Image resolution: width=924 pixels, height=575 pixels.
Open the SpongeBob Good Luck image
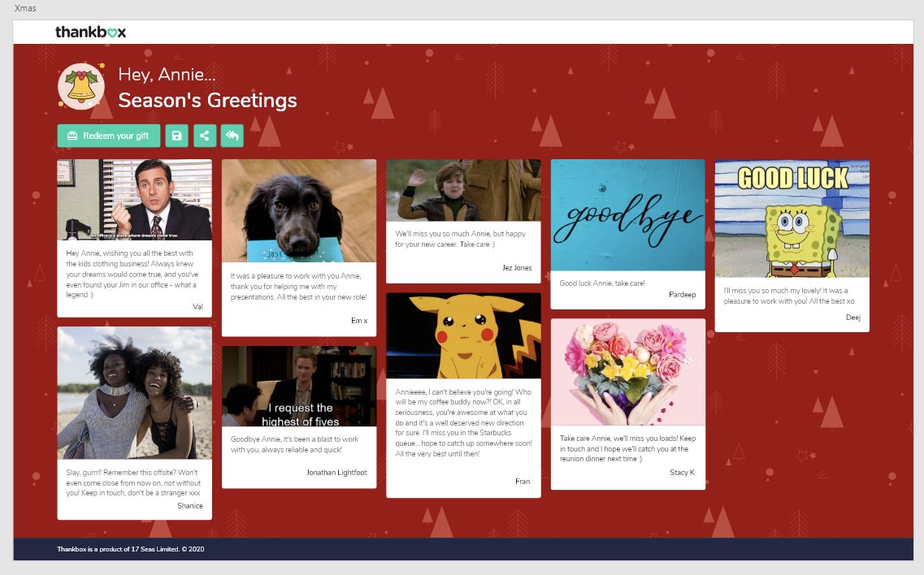coord(792,218)
